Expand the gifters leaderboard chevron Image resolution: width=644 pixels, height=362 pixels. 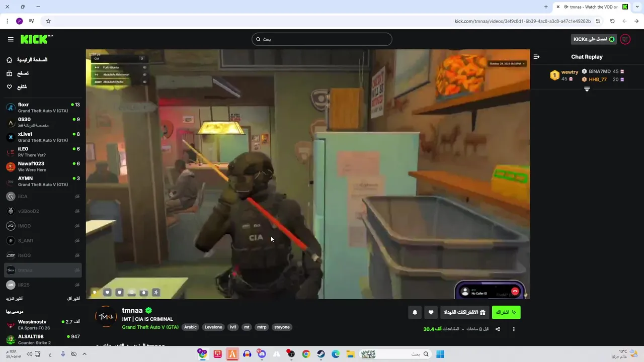(587, 89)
